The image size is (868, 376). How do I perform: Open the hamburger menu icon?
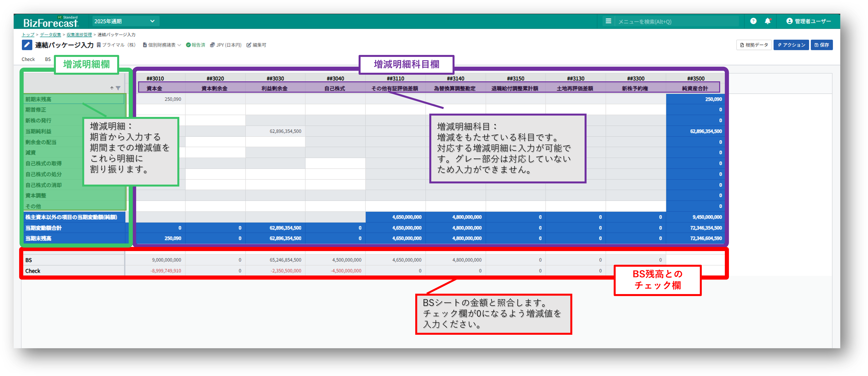coord(608,21)
